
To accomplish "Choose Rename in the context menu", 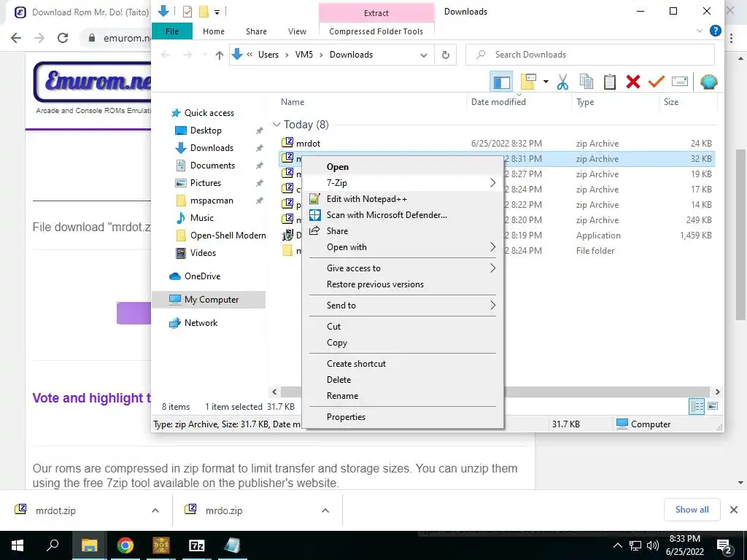I will click(x=403, y=396).
